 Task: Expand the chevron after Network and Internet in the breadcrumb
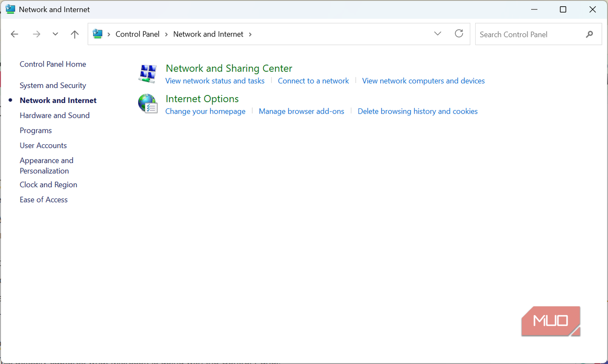[x=250, y=34]
